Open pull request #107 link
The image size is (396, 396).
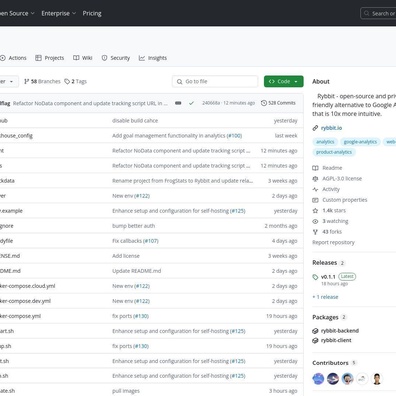tap(151, 241)
